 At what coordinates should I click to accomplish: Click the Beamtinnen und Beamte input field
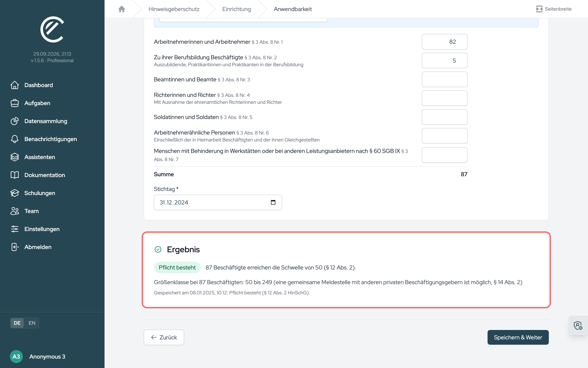coord(444,79)
